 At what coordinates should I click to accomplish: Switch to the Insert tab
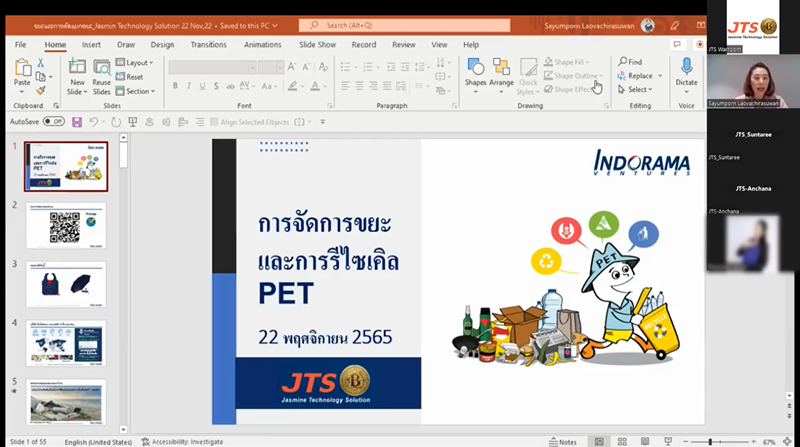(x=91, y=44)
